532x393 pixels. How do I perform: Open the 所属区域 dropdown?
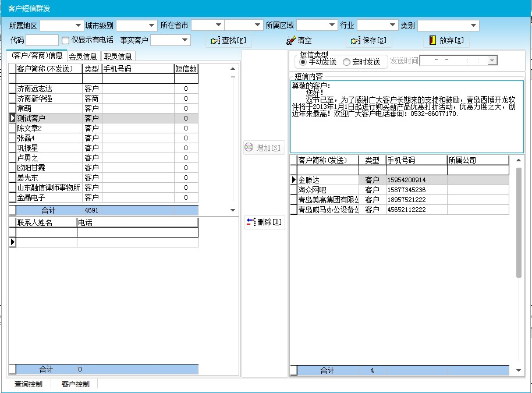point(332,25)
